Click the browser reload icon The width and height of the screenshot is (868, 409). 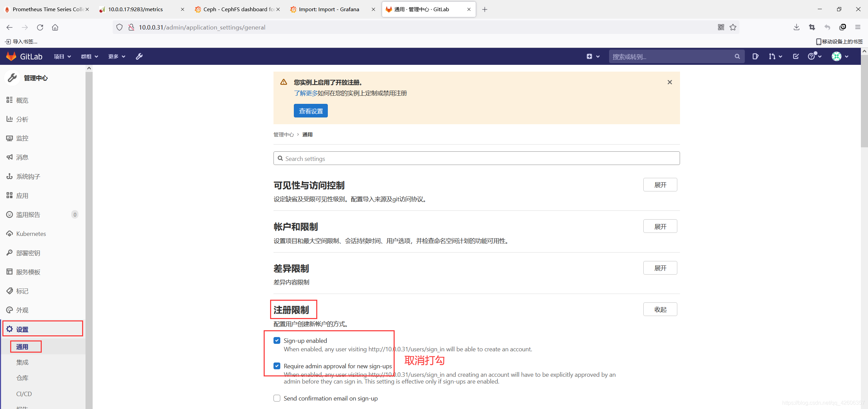pos(40,27)
